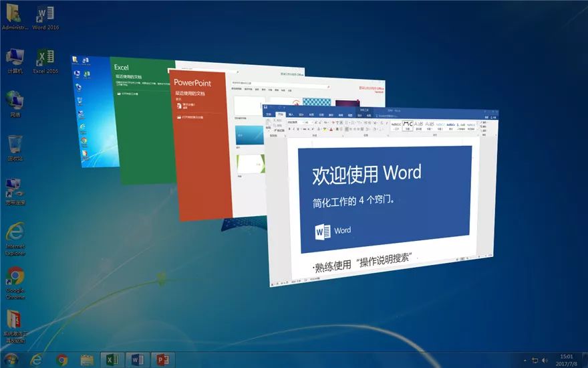The width and height of the screenshot is (588, 368).
Task: Toggle Underline in Word's ribbon
Action: point(298,129)
